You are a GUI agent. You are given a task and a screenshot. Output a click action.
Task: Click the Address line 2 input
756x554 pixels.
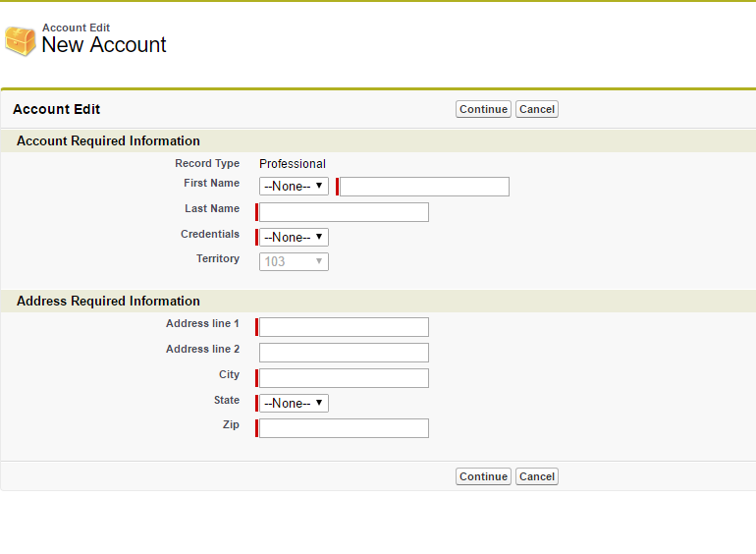point(344,353)
